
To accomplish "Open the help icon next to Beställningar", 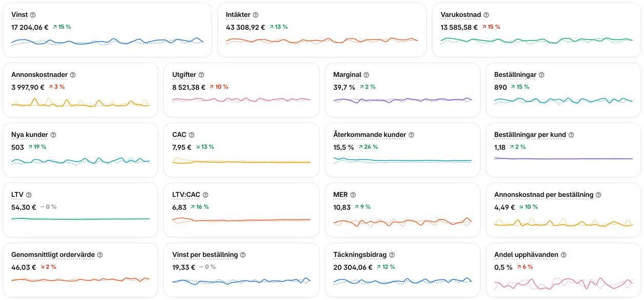I will (542, 75).
